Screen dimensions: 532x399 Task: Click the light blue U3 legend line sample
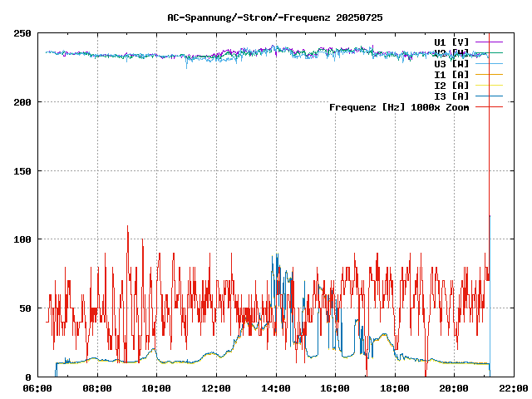pyautogui.click(x=489, y=63)
